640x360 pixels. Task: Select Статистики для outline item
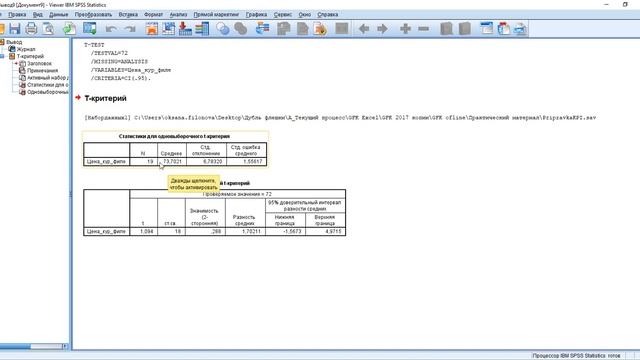[47, 85]
